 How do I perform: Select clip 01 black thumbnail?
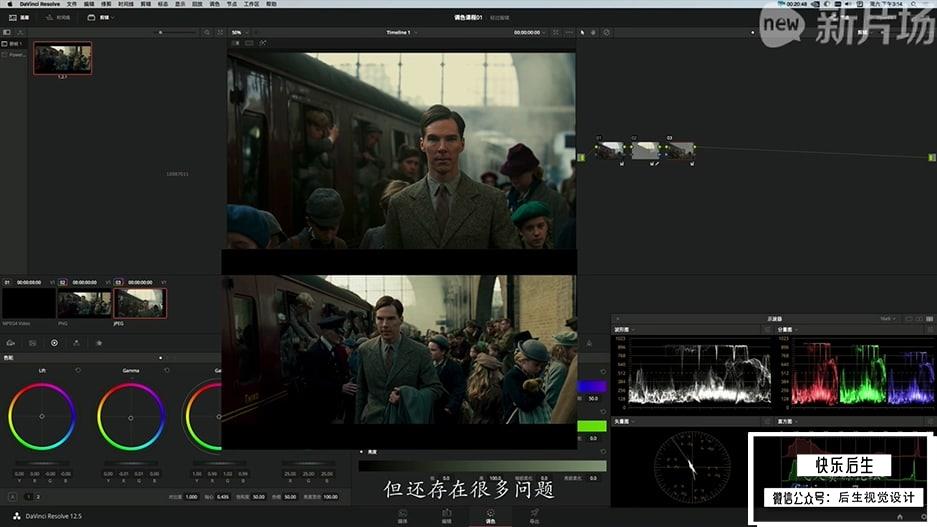click(29, 303)
